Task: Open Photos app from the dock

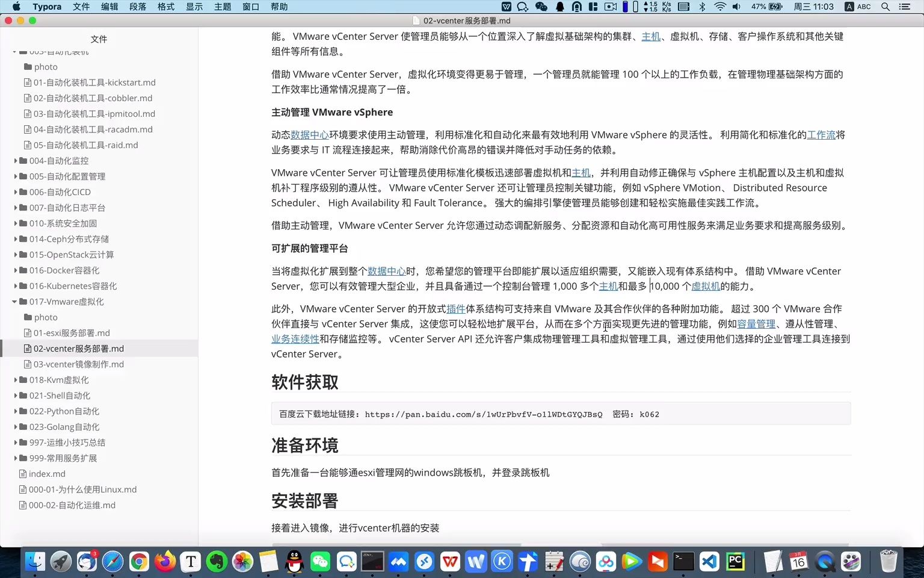Action: click(x=243, y=562)
